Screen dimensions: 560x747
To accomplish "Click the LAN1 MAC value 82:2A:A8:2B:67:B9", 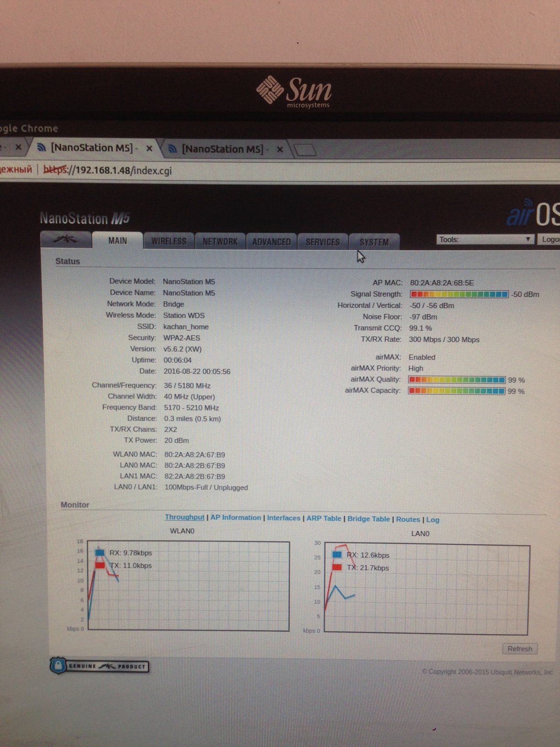I will click(x=195, y=476).
